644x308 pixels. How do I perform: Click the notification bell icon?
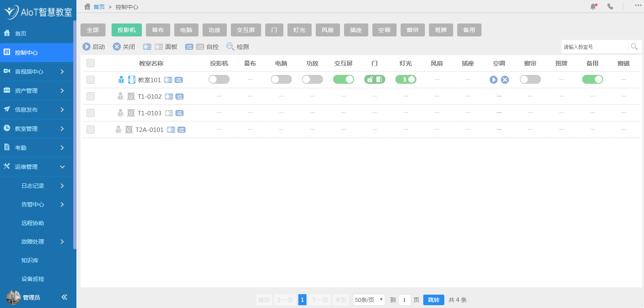coord(593,6)
